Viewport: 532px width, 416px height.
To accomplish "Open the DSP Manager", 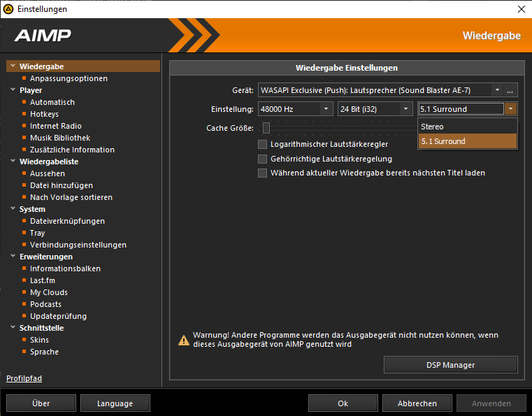I will click(x=451, y=365).
